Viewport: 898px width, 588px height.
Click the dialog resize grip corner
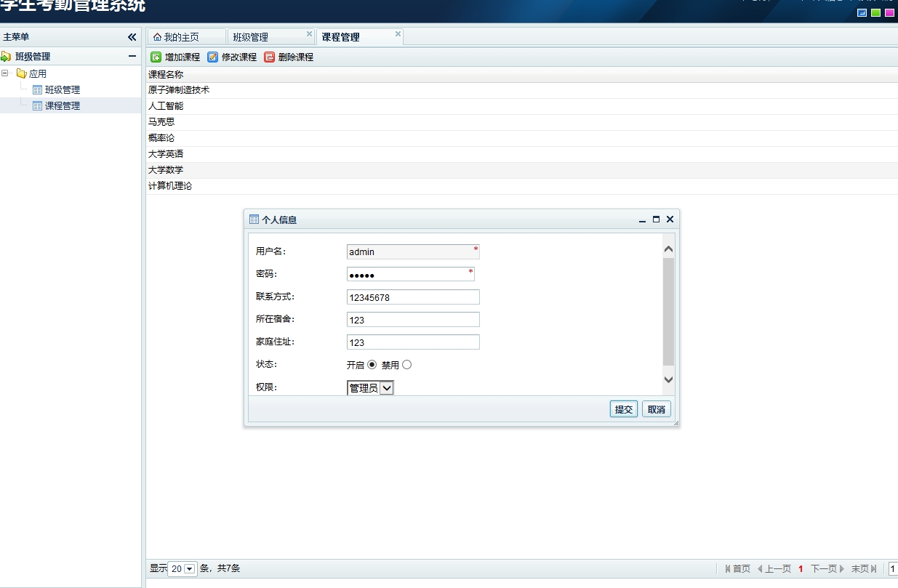pos(675,422)
